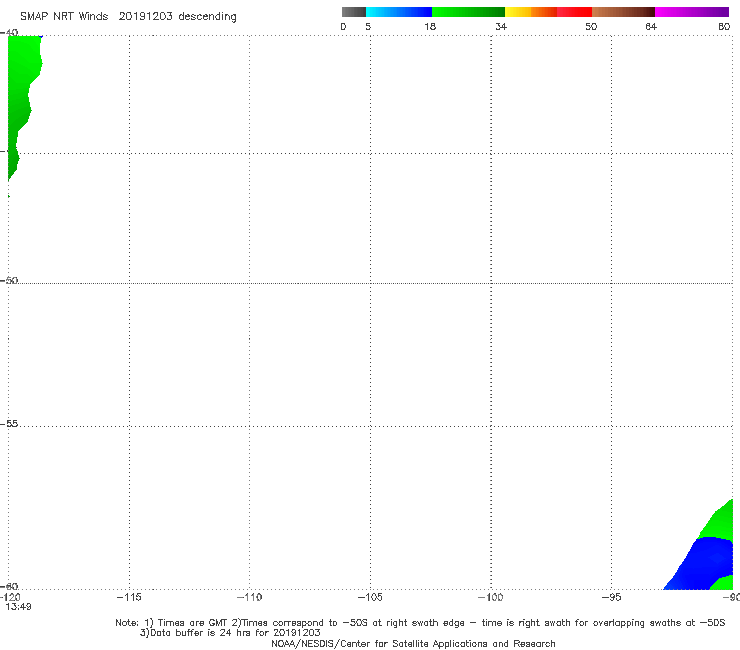Screen dimensions: 740x650
Task: Click the 'Data buffer is 24 hrs for 20191203' note
Action: point(230,633)
